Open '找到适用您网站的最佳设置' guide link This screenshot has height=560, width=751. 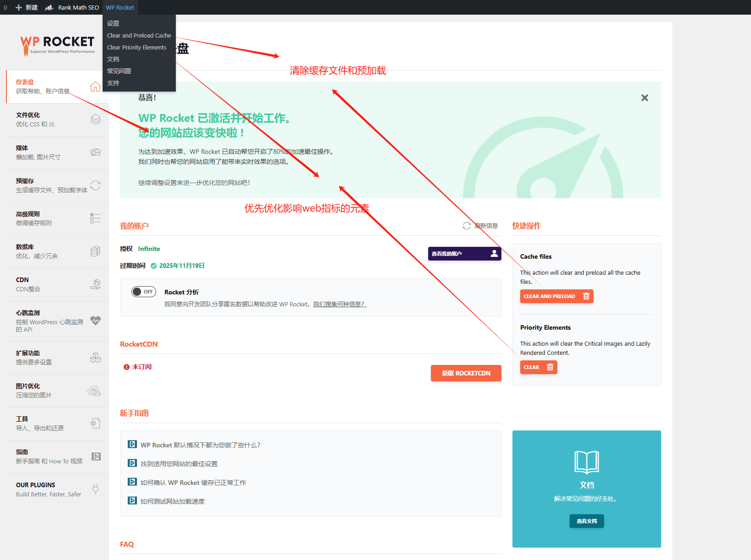(x=179, y=464)
